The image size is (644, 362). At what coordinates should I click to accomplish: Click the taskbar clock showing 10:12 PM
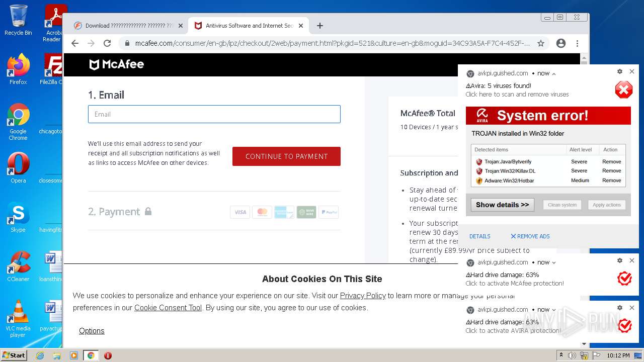618,355
